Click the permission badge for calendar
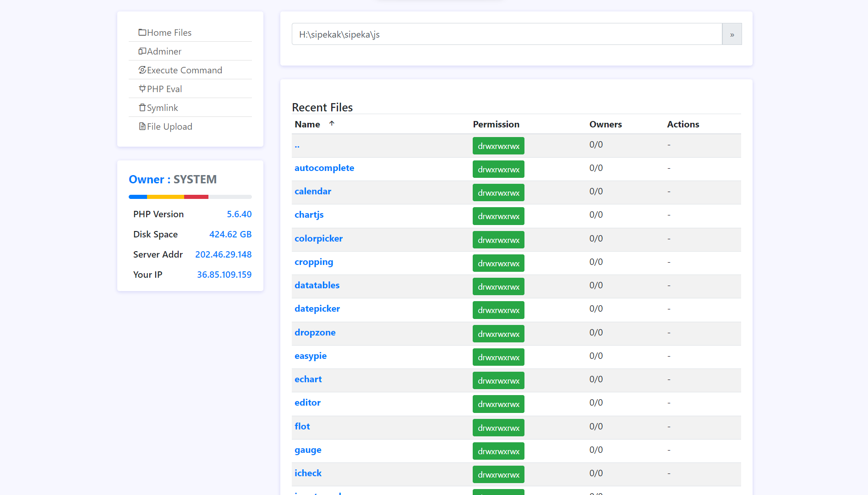The height and width of the screenshot is (495, 868). (x=498, y=193)
